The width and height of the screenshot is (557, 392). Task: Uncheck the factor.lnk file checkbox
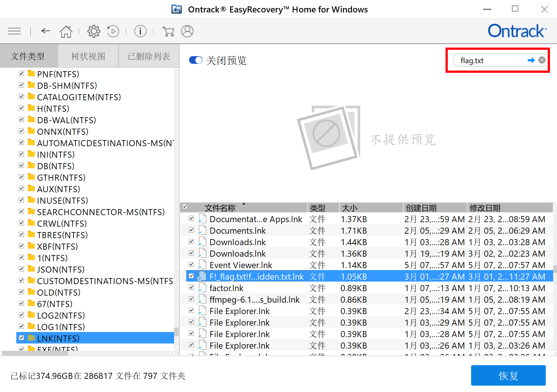click(x=191, y=288)
